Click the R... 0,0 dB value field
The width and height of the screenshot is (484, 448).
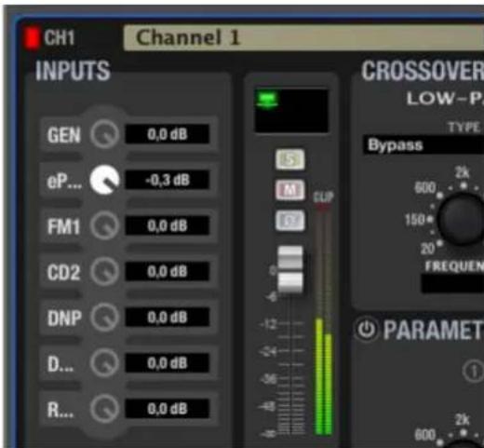click(x=168, y=409)
